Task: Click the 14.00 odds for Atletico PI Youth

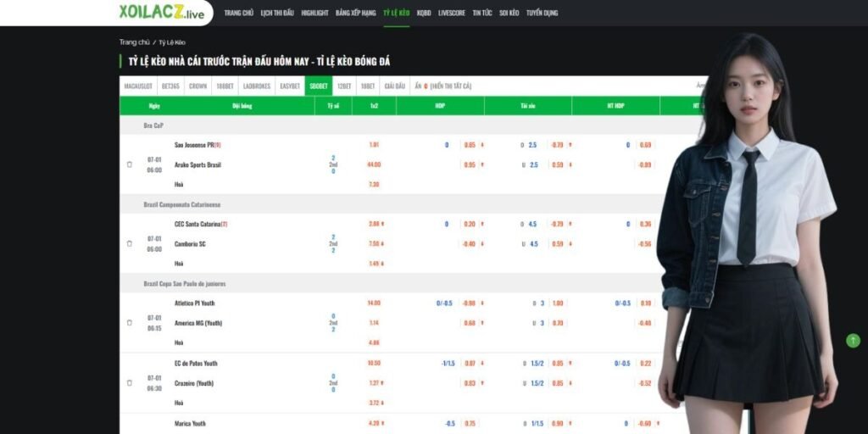Action: coord(374,303)
